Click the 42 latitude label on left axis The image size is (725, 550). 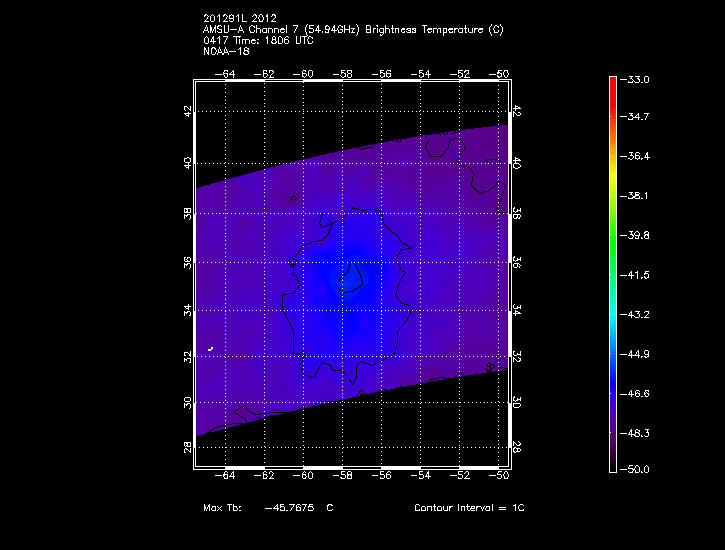click(187, 112)
